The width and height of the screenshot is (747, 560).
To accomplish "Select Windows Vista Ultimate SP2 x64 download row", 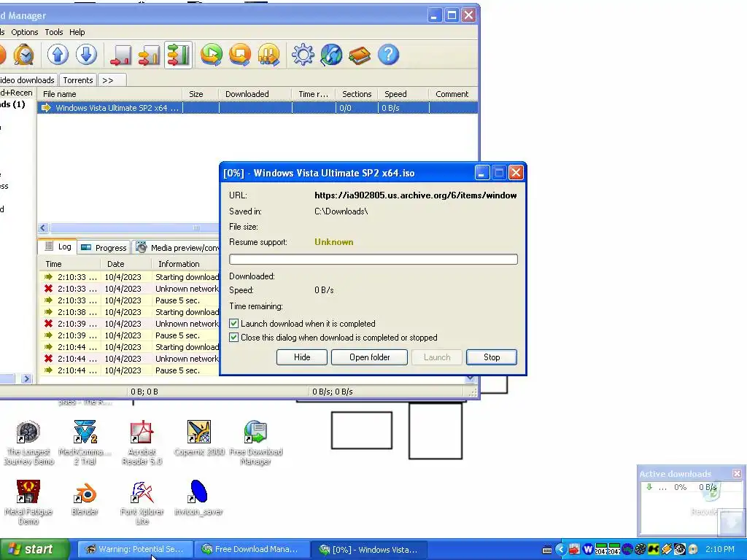I will tap(258, 108).
